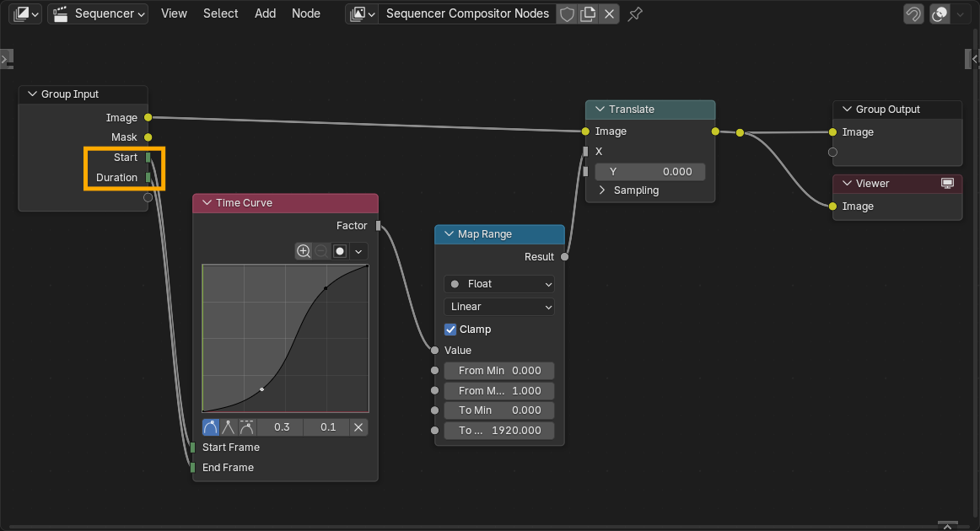Toggle the overlays icon in header
This screenshot has width=980, height=531.
coord(940,13)
